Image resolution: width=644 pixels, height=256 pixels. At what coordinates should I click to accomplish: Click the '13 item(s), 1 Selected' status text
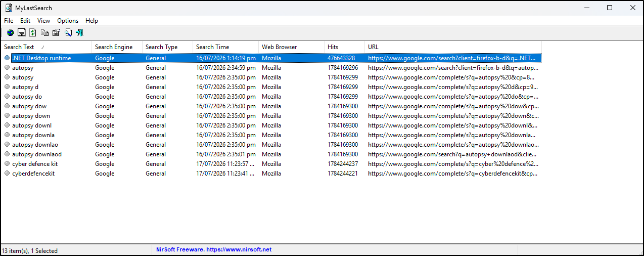click(30, 250)
